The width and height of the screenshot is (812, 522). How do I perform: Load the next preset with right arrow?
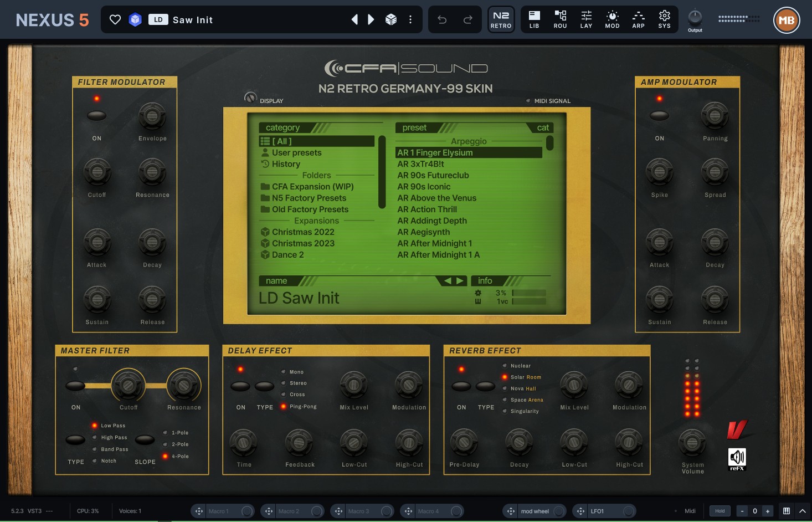tap(371, 20)
